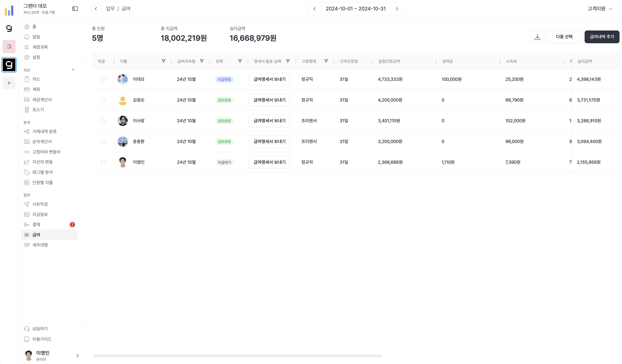Viewport: 622px width, 364px height.
Task: Open 결재 menu in sidebar
Action: coord(36,225)
